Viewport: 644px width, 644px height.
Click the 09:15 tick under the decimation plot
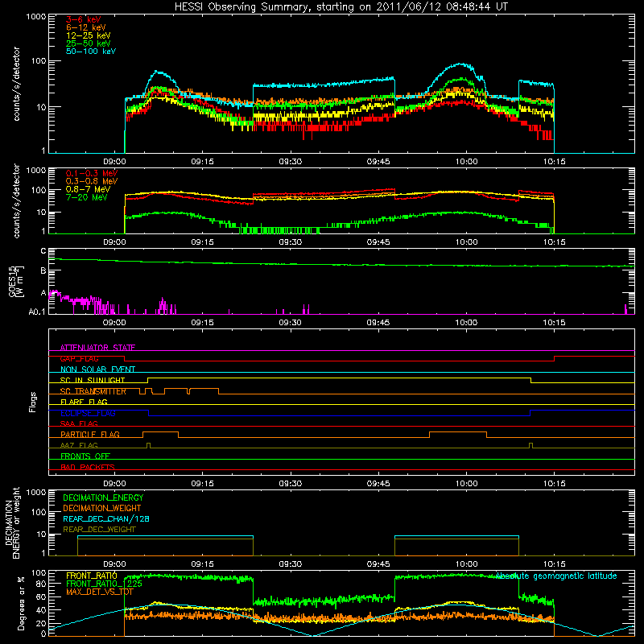point(202,564)
